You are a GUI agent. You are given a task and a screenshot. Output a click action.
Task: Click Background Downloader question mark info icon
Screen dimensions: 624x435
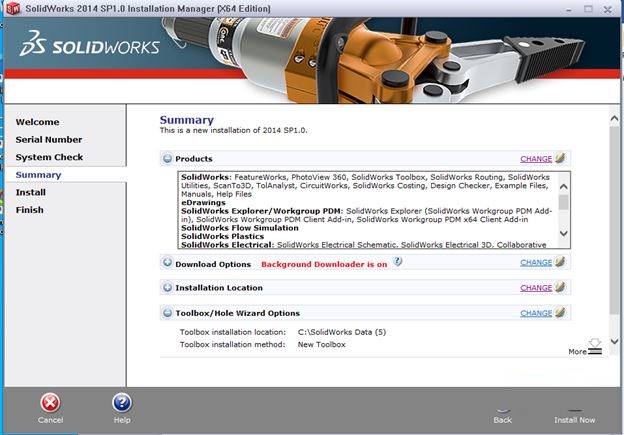(397, 261)
